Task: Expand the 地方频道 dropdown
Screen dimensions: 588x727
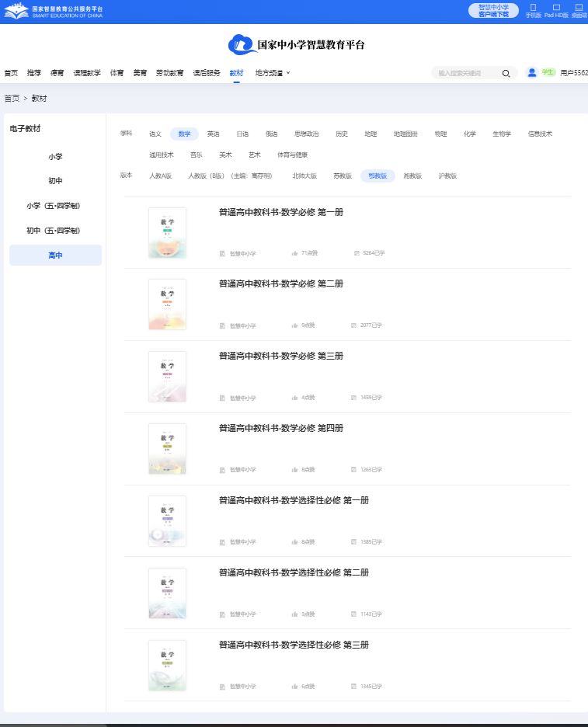Action: (x=272, y=73)
